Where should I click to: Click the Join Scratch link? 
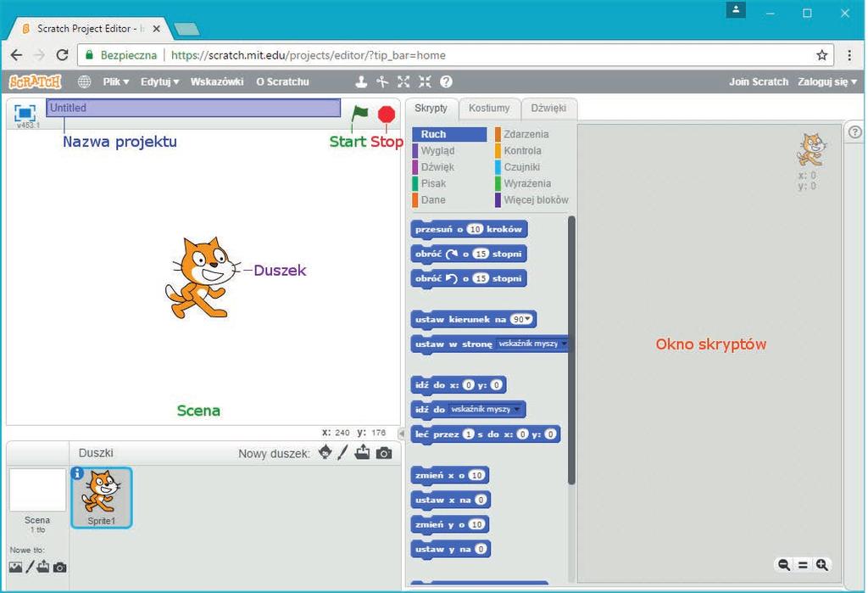pos(758,81)
